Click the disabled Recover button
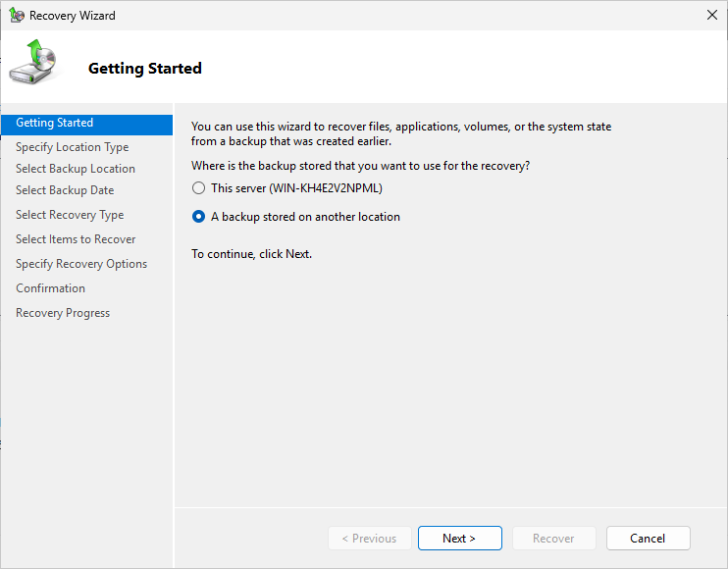This screenshot has width=728, height=569. (553, 539)
